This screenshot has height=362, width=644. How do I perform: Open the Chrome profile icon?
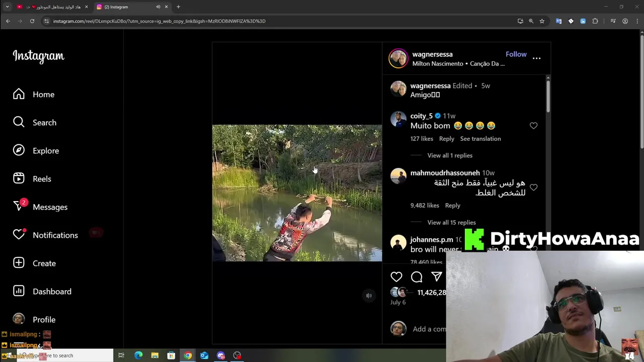pos(625,21)
